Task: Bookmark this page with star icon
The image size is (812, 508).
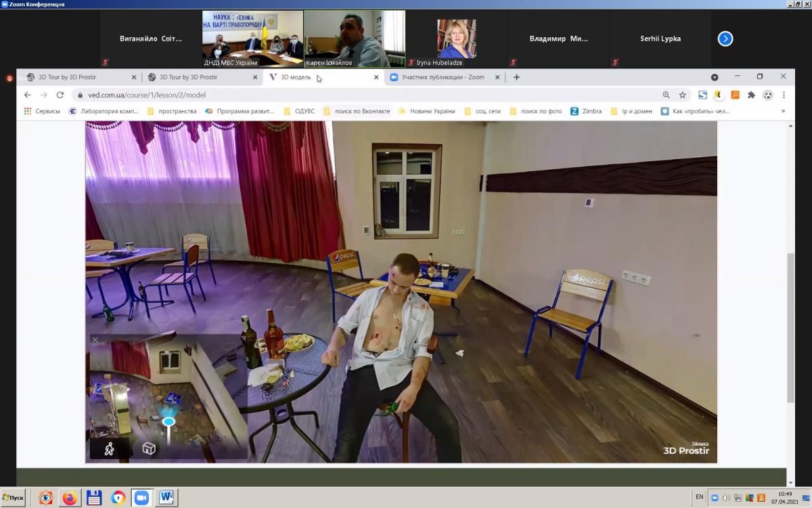Action: tap(683, 95)
